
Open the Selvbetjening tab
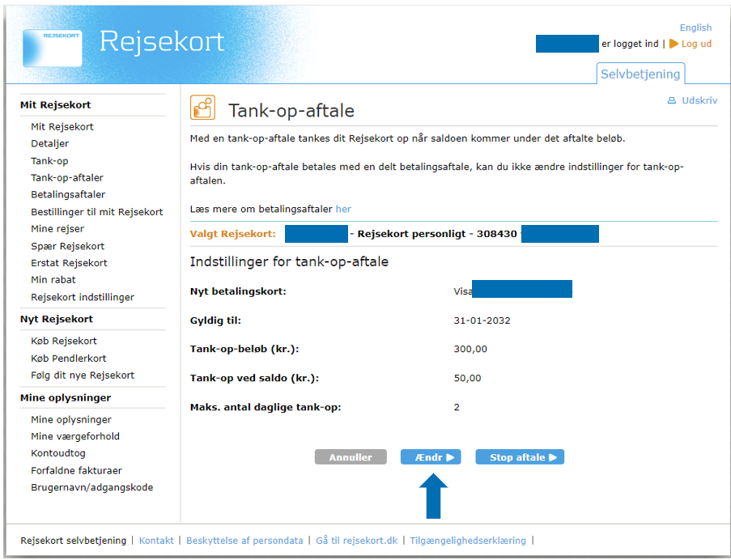(x=640, y=74)
